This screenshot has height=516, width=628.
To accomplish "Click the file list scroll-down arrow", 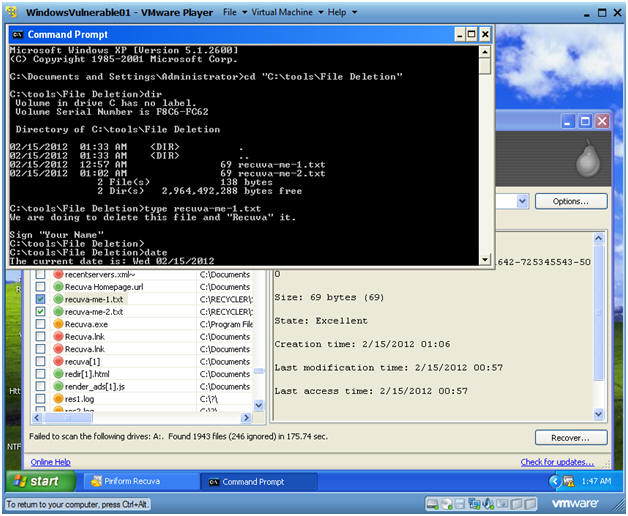I will (x=259, y=405).
